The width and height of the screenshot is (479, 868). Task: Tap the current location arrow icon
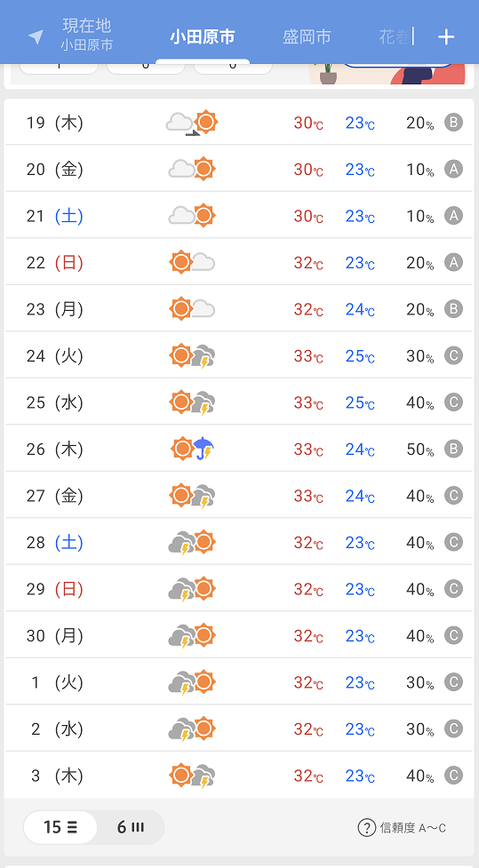point(36,37)
